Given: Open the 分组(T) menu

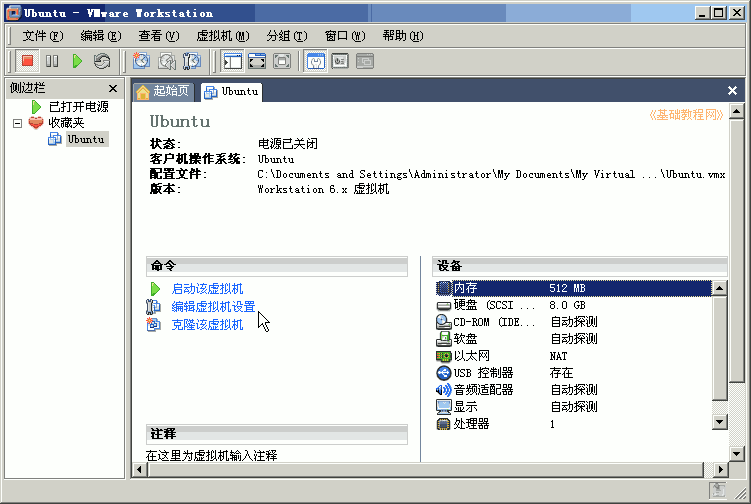Looking at the screenshot, I should pyautogui.click(x=287, y=36).
